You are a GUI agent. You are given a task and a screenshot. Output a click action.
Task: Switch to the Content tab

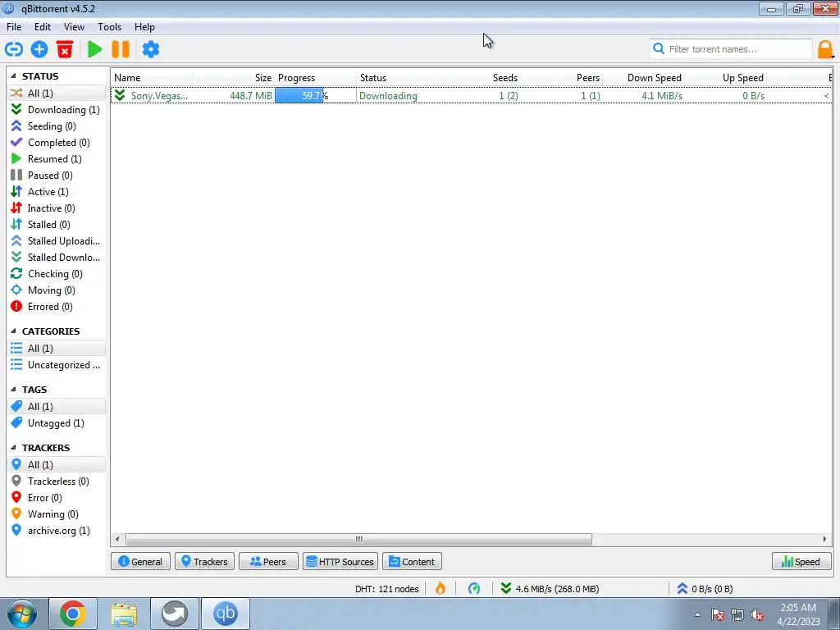412,561
